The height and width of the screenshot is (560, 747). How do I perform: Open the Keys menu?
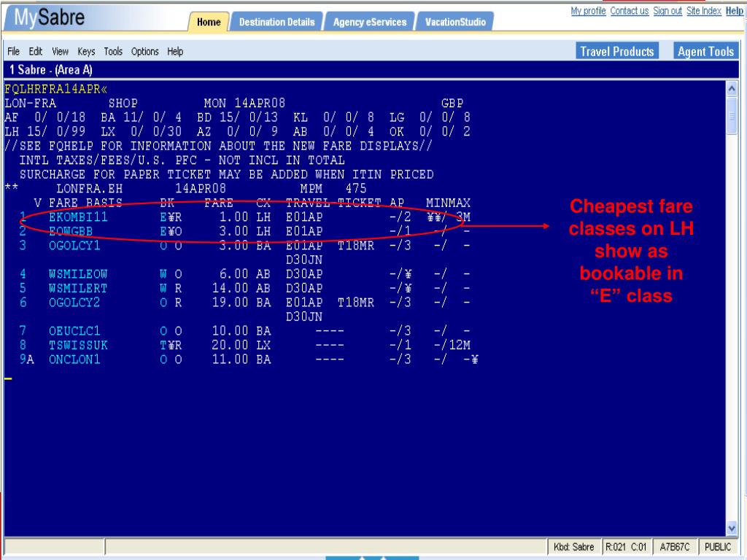pos(86,52)
